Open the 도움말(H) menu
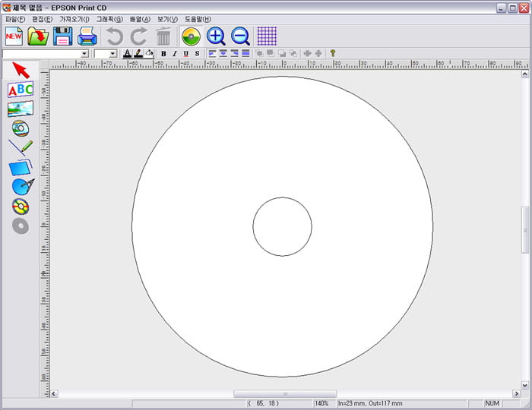The width and height of the screenshot is (532, 410). tap(198, 19)
